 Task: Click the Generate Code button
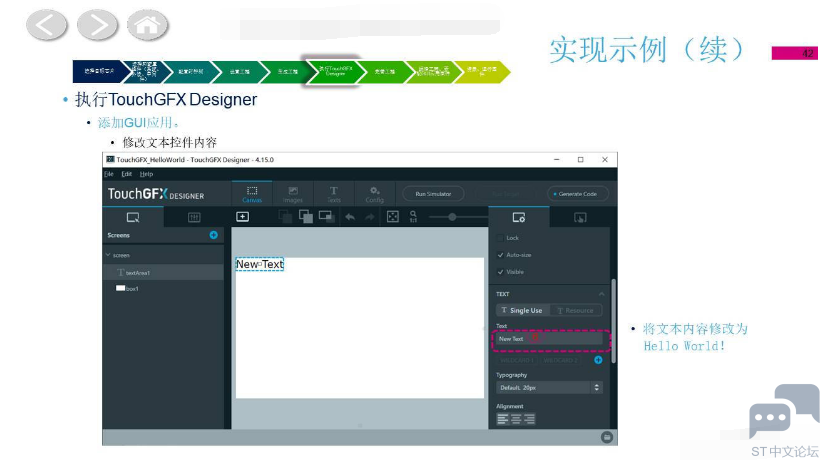pos(578,194)
